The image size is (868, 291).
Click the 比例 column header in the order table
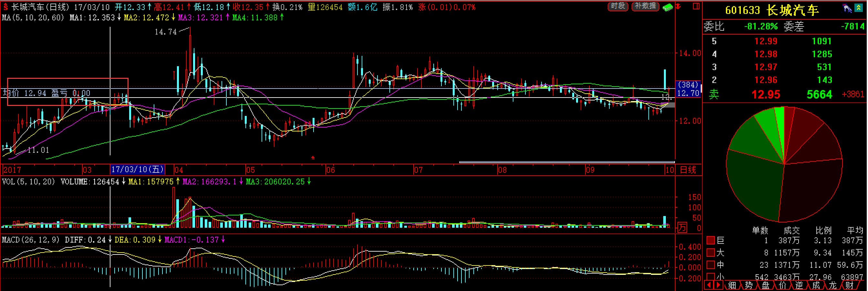point(823,230)
